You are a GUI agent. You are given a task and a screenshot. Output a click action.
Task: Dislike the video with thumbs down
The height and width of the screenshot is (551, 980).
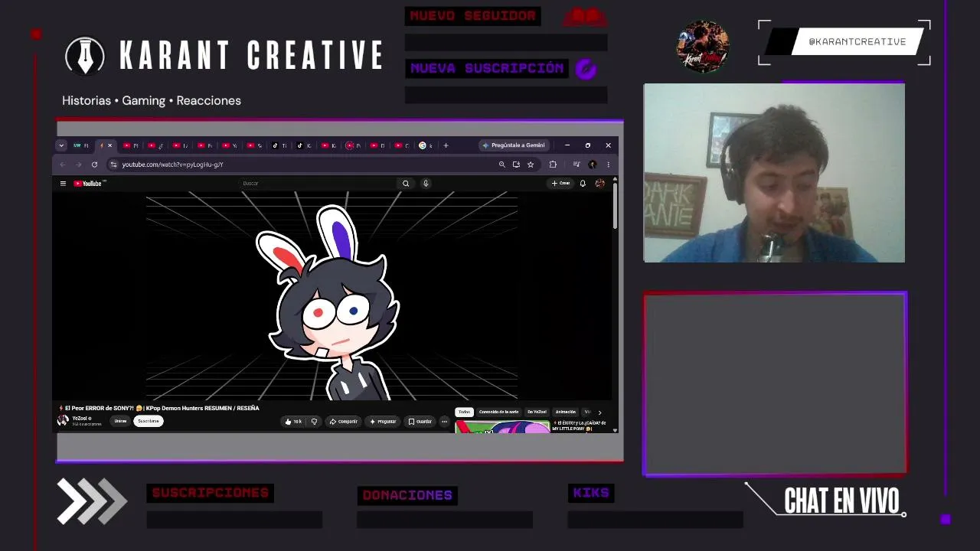314,422
